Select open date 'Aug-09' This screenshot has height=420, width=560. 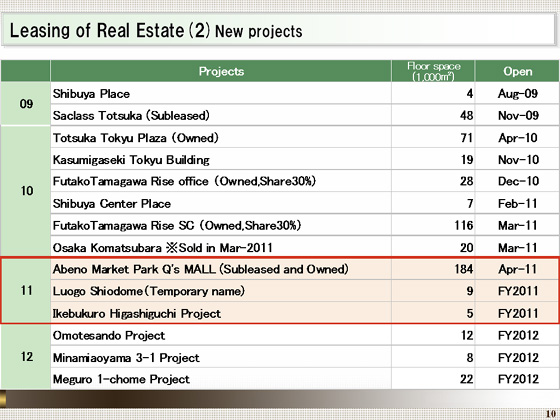point(518,94)
